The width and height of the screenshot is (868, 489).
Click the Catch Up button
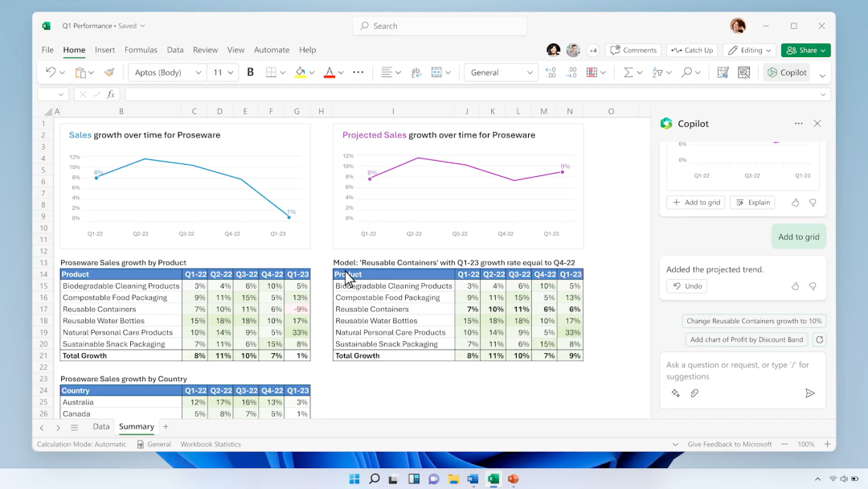point(692,50)
